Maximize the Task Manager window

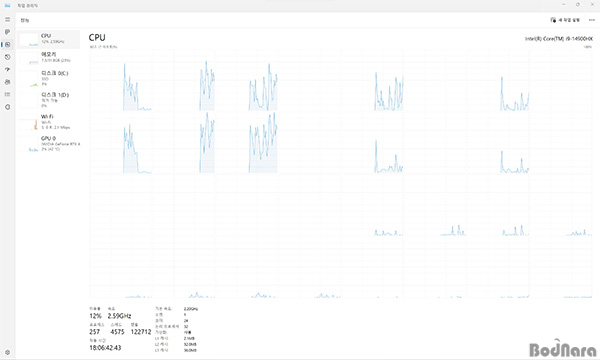[x=578, y=5]
